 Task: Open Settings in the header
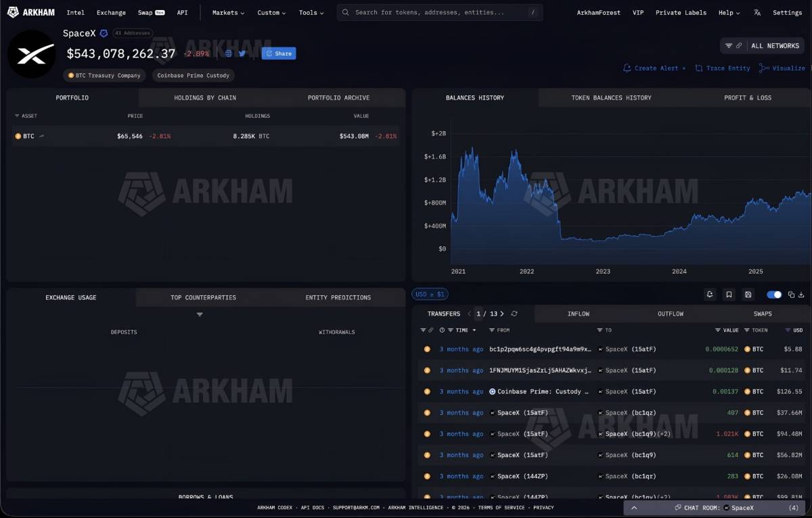(787, 12)
